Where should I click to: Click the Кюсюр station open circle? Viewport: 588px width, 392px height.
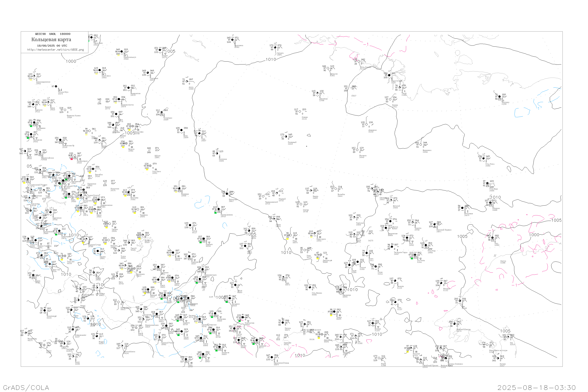390,100
